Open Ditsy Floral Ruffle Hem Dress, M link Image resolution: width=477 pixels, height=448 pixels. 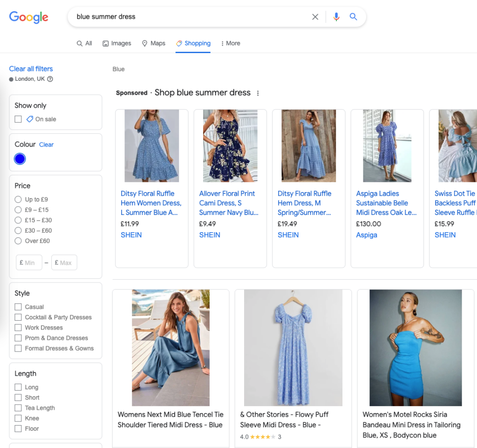point(304,203)
